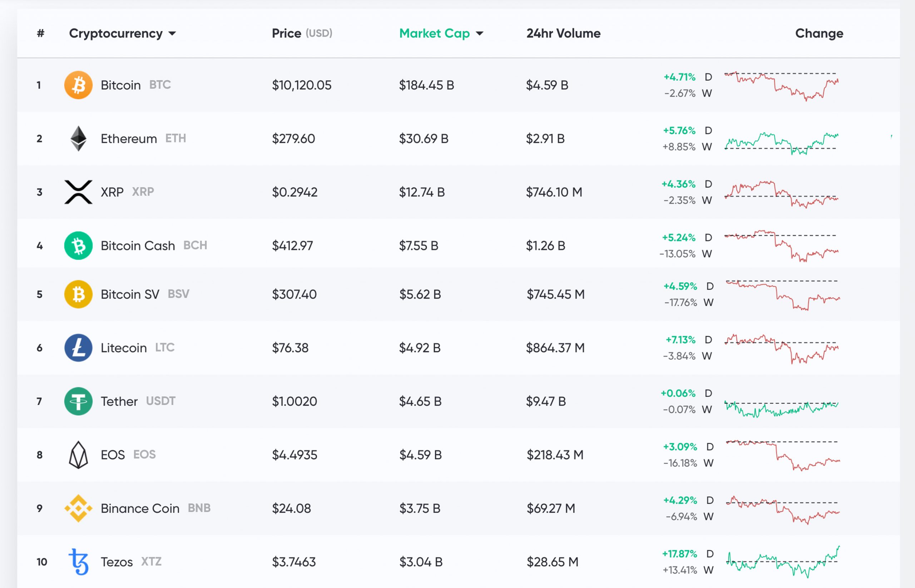
Task: Click the Ethereum weekly sparkline chart
Action: click(781, 143)
